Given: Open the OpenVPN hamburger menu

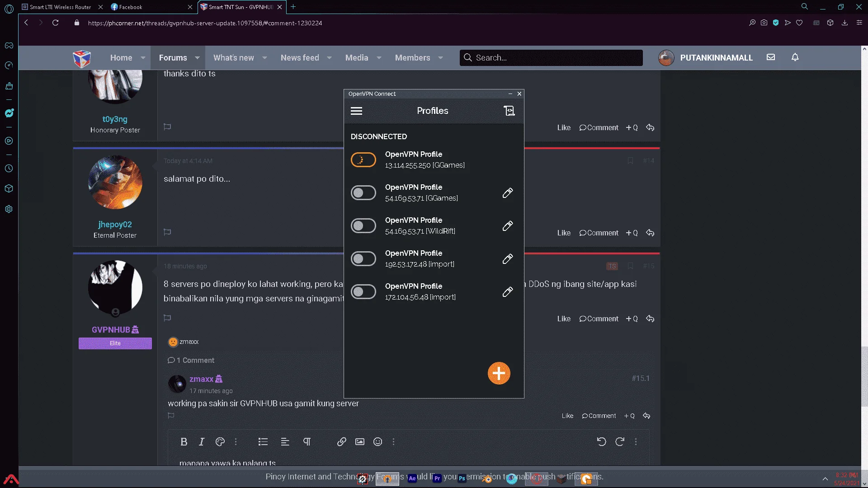Looking at the screenshot, I should 356,111.
